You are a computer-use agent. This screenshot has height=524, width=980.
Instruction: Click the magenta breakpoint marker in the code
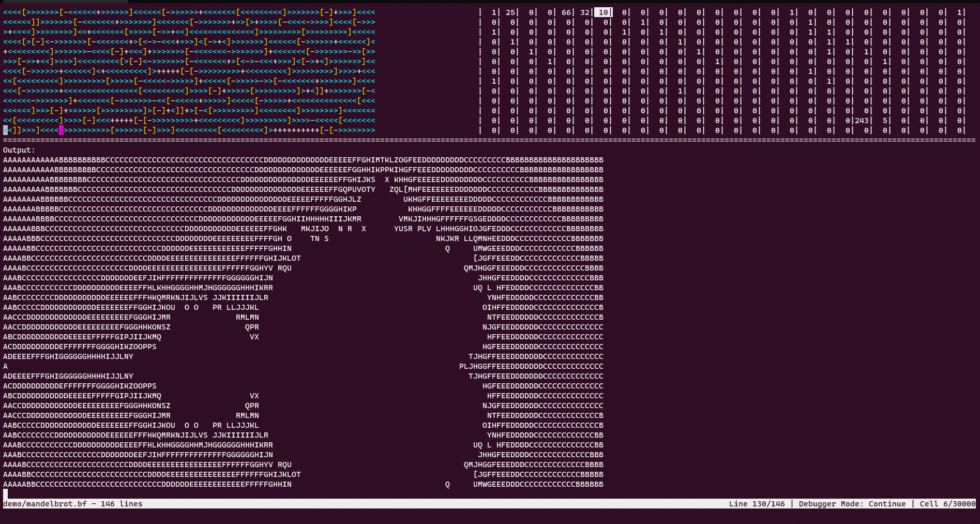pyautogui.click(x=61, y=130)
